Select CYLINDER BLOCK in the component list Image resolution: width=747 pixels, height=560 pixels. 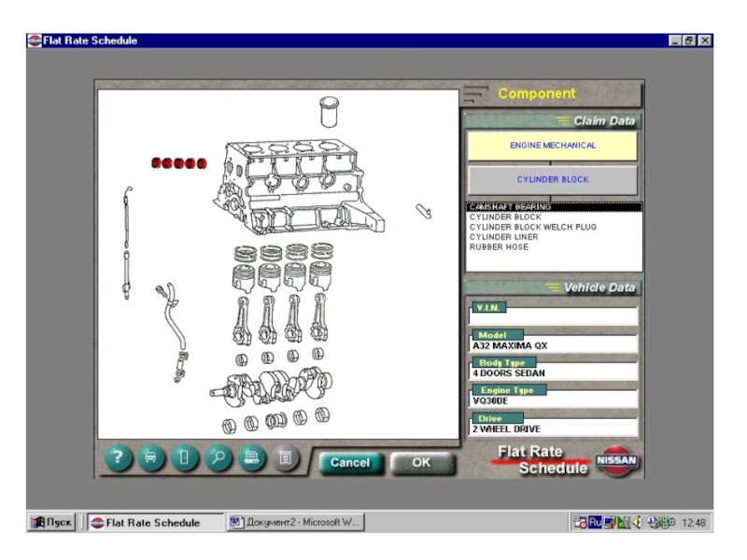[x=554, y=217]
